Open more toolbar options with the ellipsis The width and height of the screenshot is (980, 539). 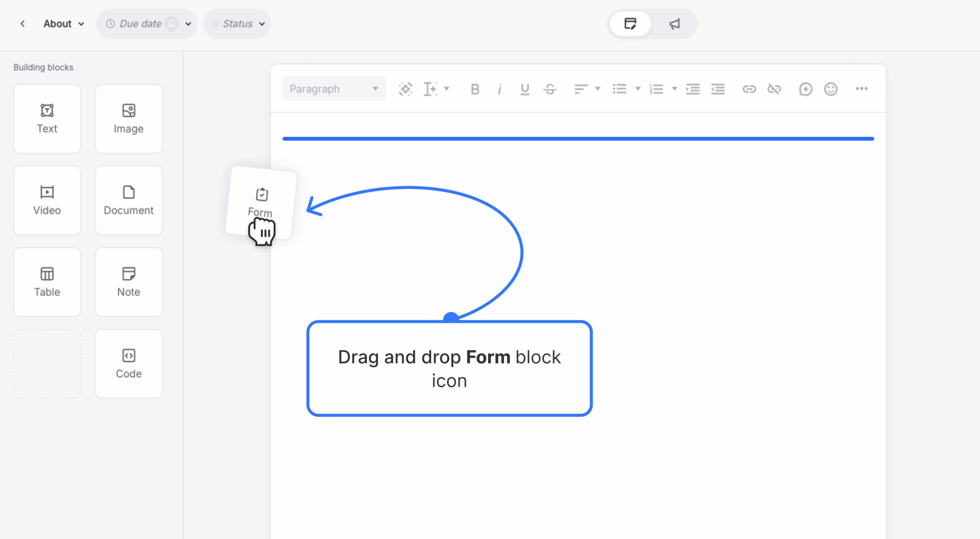pos(862,89)
